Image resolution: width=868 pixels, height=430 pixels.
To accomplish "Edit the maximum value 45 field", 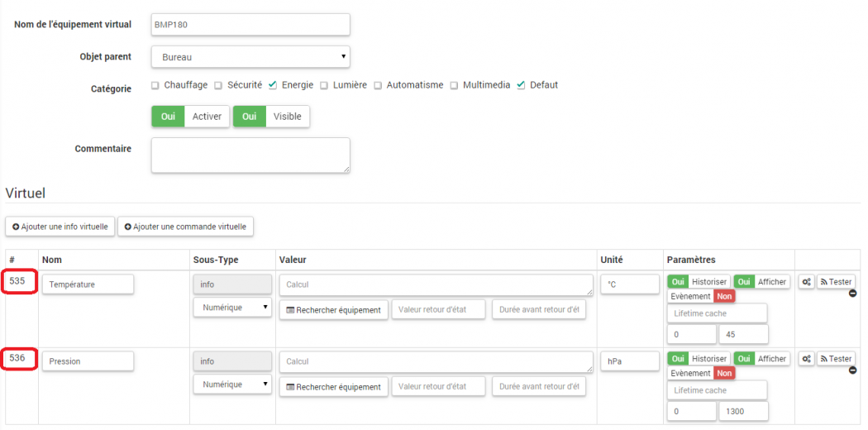I will [x=743, y=334].
